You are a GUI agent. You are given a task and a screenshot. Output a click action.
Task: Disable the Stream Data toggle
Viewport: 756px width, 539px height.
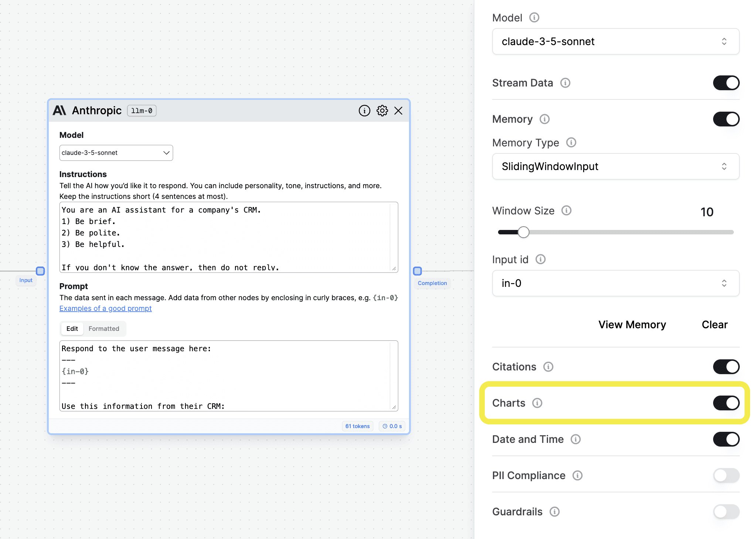click(x=726, y=83)
